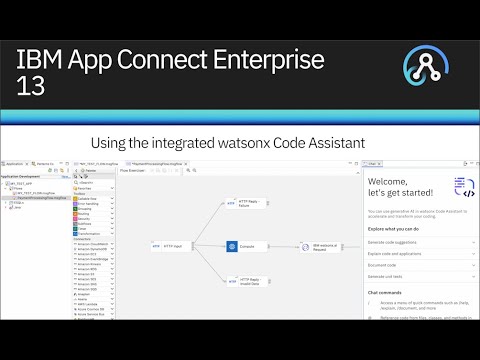Select the HTTP Input node
Screen dimensions: 480x360
click(171, 246)
